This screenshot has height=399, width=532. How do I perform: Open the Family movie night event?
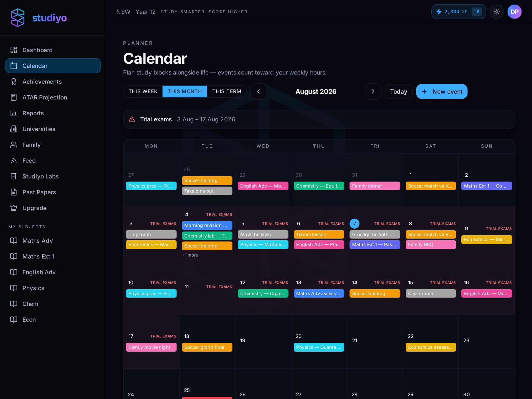pos(151,347)
